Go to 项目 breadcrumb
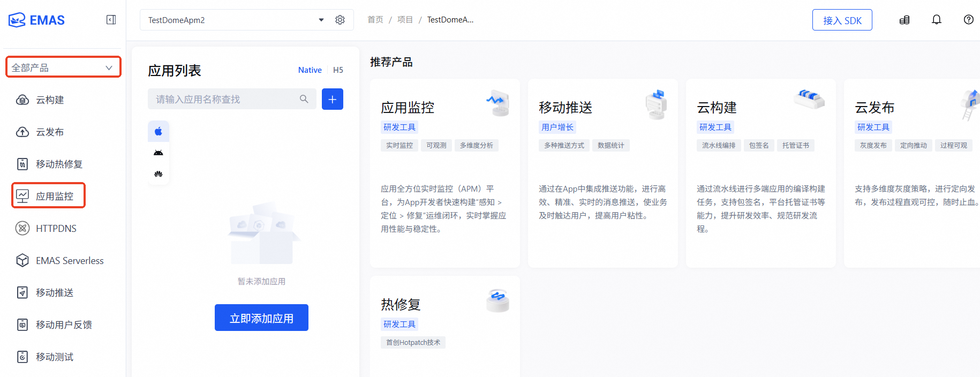 pos(405,20)
